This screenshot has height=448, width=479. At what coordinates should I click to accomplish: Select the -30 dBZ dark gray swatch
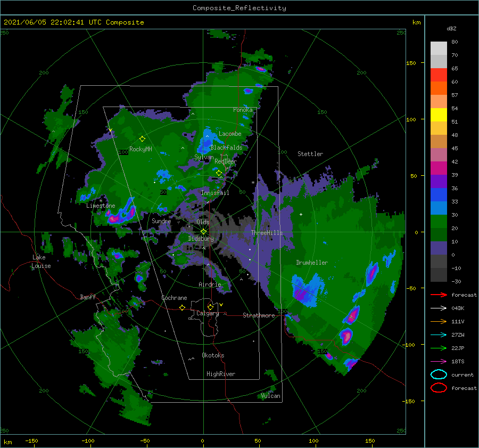439,275
